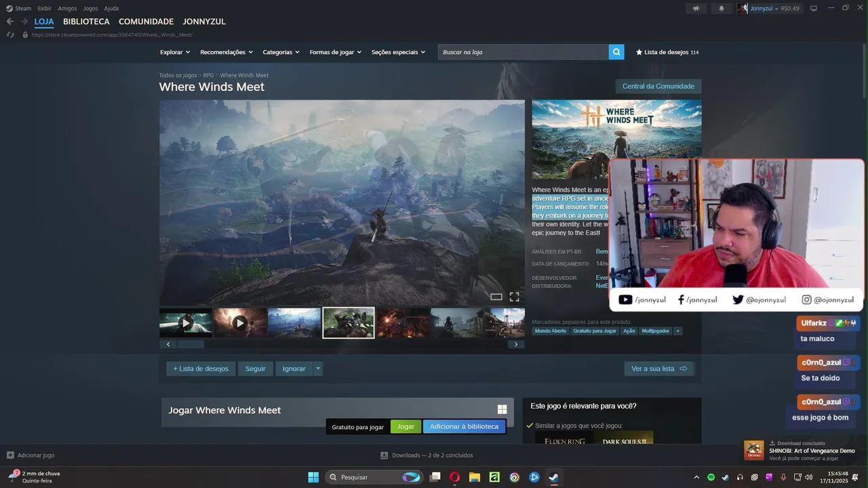The width and height of the screenshot is (868, 488).
Task: Go forward with the Steam forward arrow
Action: point(24,22)
